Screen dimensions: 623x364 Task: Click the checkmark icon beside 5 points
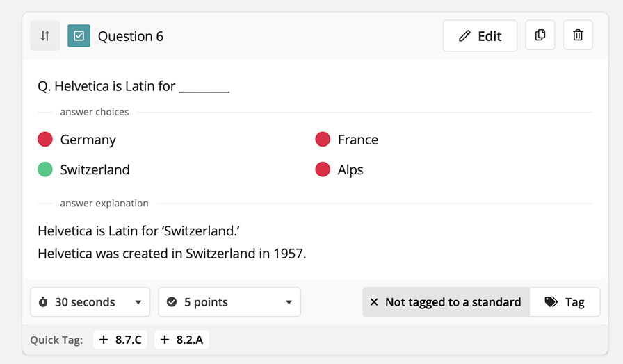172,302
